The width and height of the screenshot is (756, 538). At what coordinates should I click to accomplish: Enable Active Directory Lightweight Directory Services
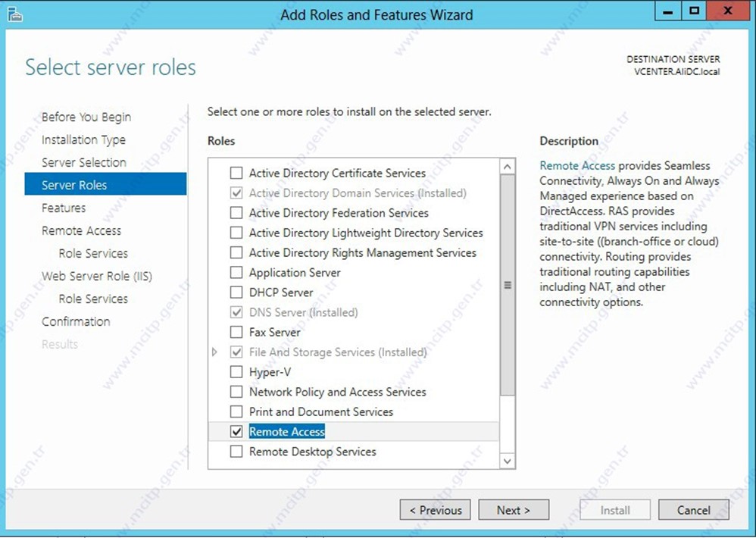click(x=236, y=233)
